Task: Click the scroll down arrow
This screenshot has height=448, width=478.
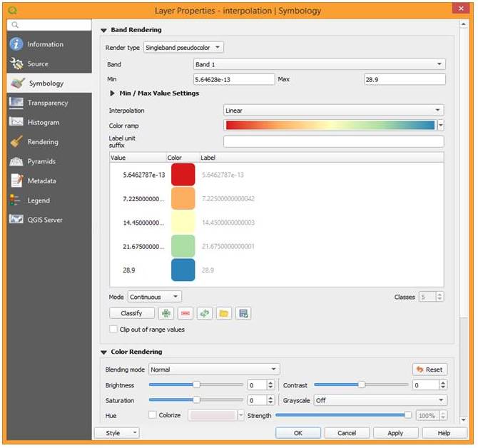Action: coord(464,420)
